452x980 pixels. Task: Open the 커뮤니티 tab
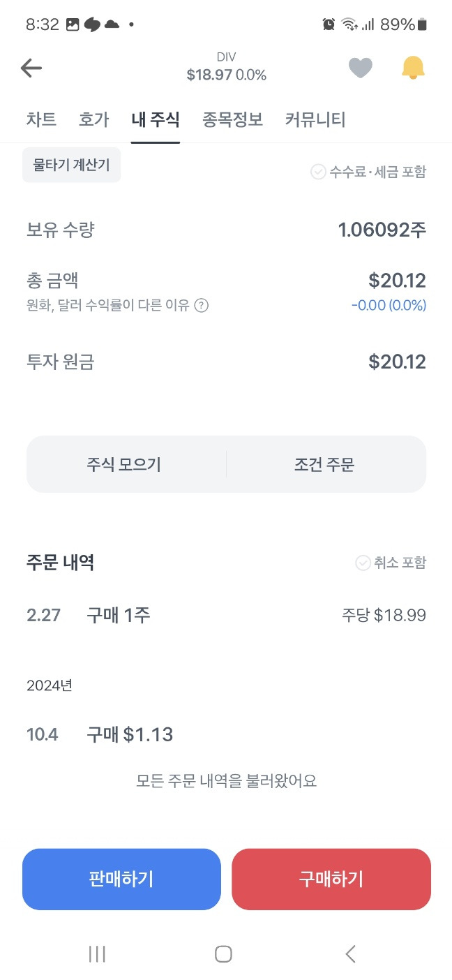point(315,119)
